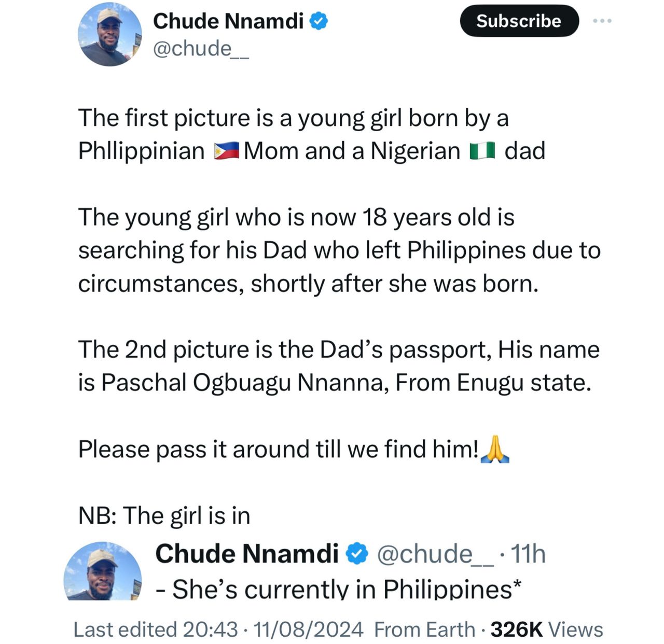664x644 pixels.
Task: Click the Chude Nnamdi name in the reply
Action: (247, 554)
